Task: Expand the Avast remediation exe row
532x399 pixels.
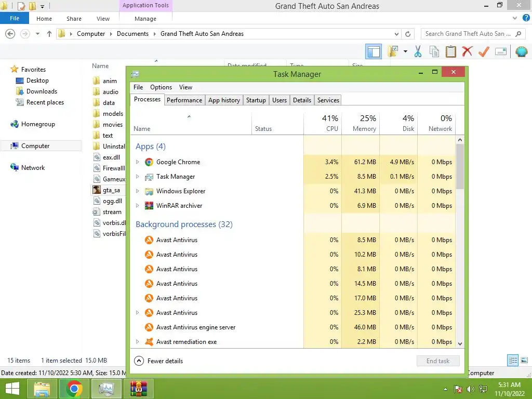Action: [x=137, y=342]
